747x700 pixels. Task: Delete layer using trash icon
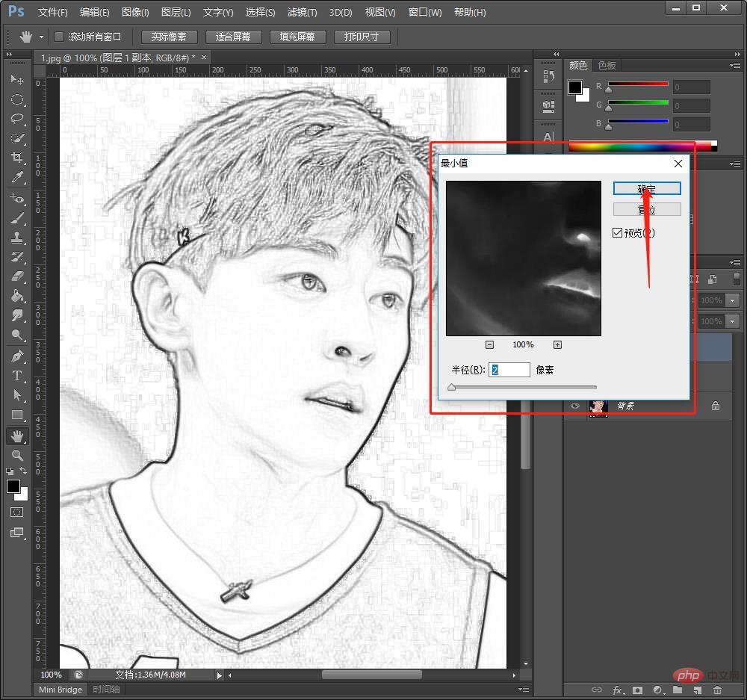click(716, 691)
